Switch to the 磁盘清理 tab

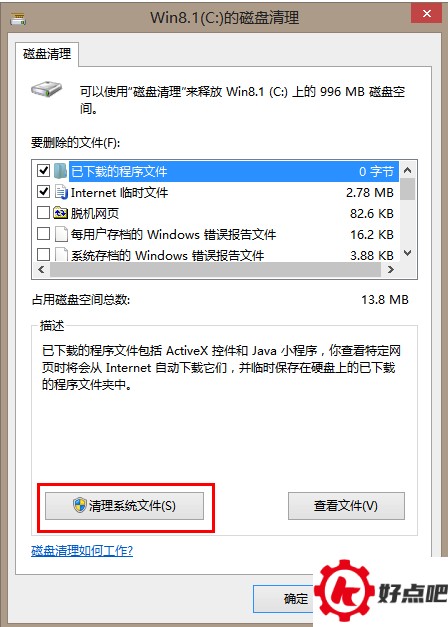pos(47,54)
